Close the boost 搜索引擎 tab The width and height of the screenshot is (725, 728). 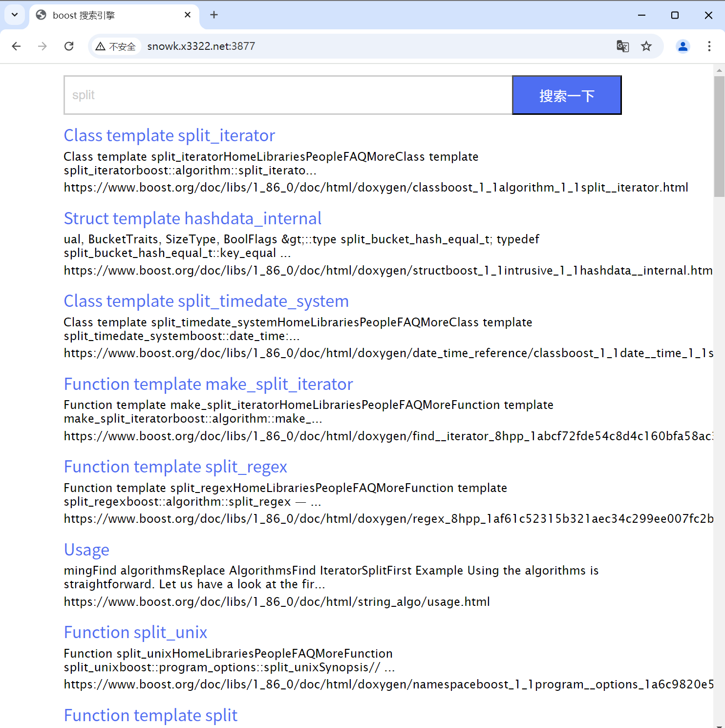click(188, 15)
